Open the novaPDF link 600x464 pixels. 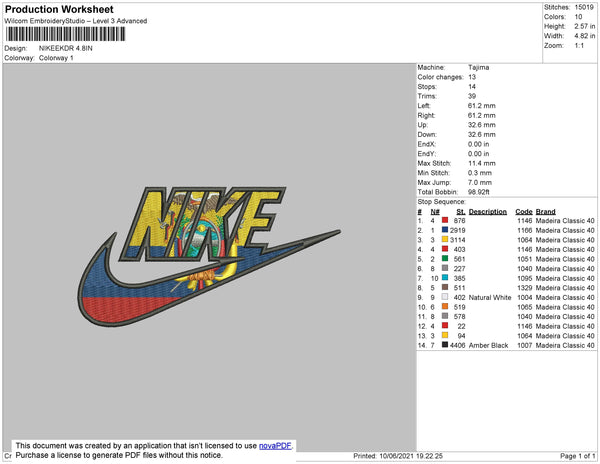[275, 446]
